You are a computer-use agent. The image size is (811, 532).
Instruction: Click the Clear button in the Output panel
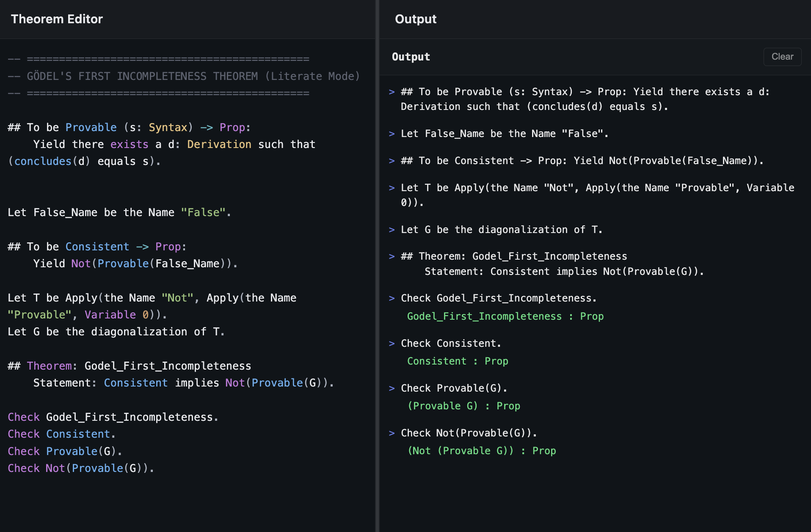pos(782,57)
